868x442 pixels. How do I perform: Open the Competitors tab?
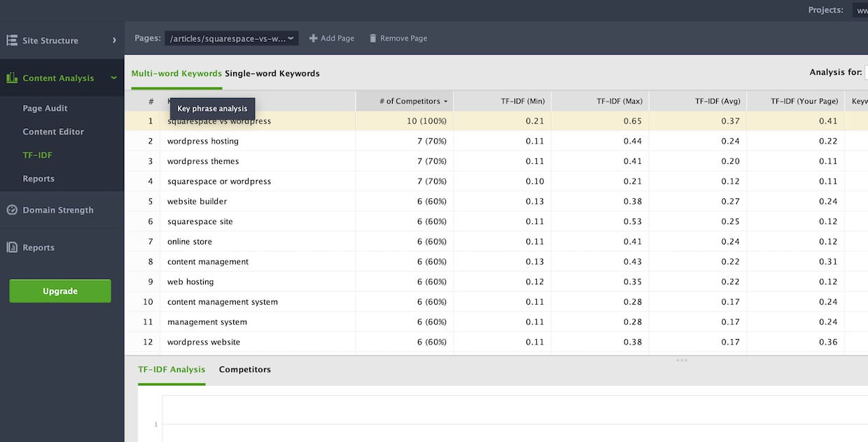(245, 369)
